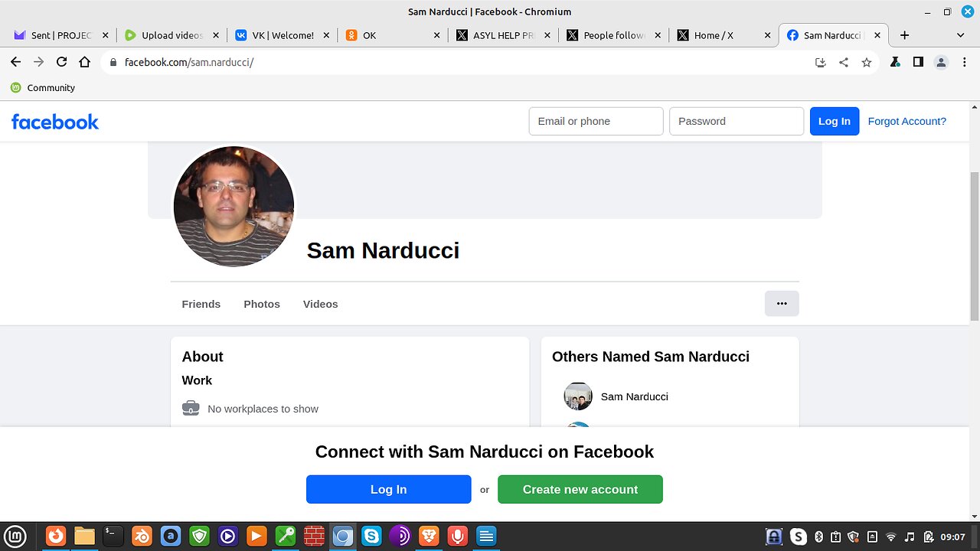The width and height of the screenshot is (980, 551).
Task: Launch Brave browser from the taskbar
Action: 429,536
